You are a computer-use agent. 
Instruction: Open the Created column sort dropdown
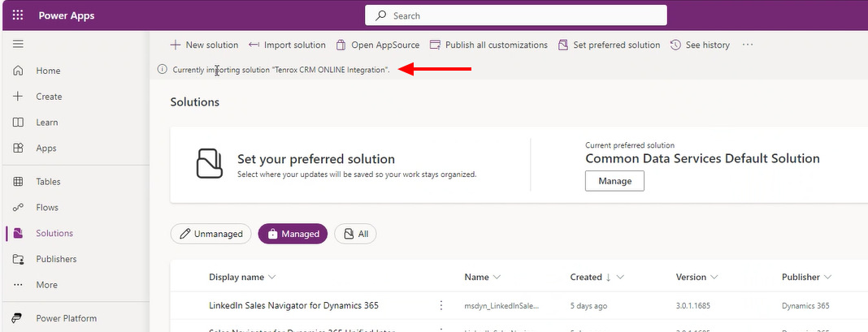[x=620, y=278]
